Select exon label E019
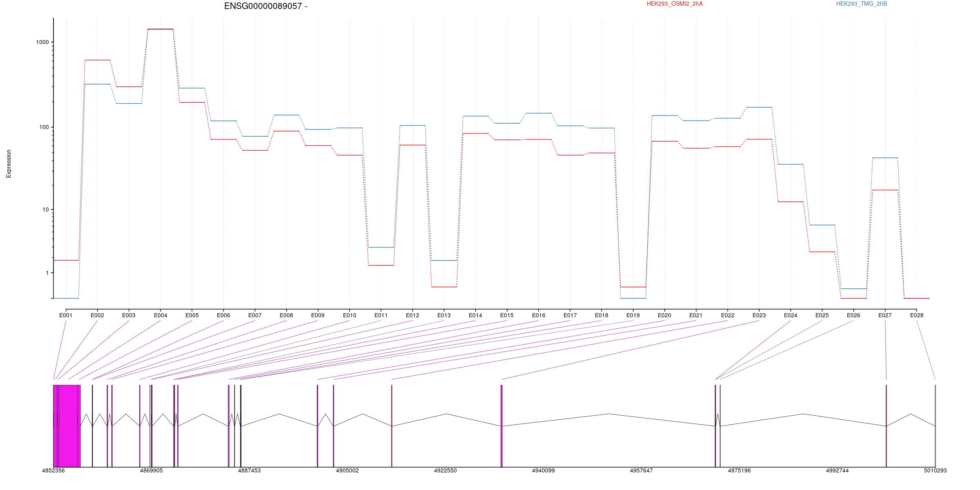The height and width of the screenshot is (490, 980). click(x=633, y=315)
